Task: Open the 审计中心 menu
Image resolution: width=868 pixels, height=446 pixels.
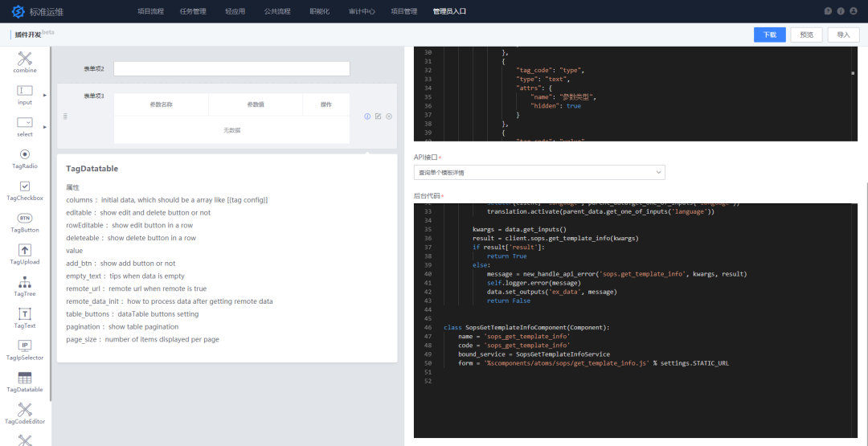Action: pos(362,11)
